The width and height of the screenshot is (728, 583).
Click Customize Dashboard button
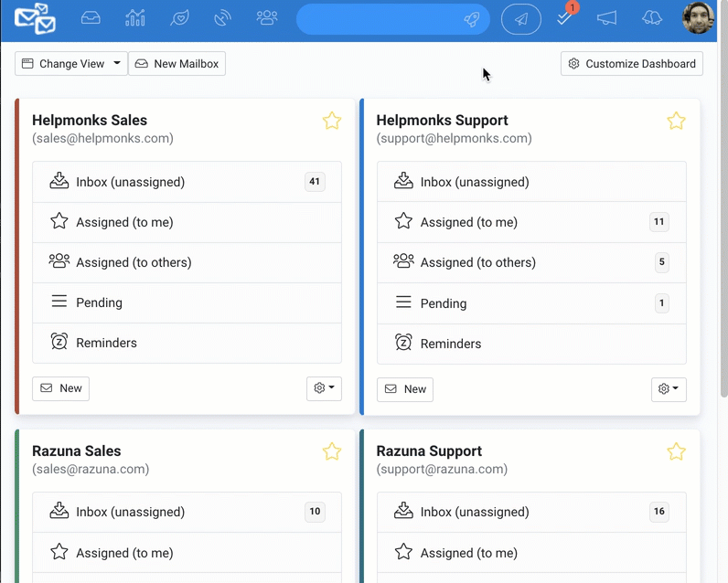[632, 64]
